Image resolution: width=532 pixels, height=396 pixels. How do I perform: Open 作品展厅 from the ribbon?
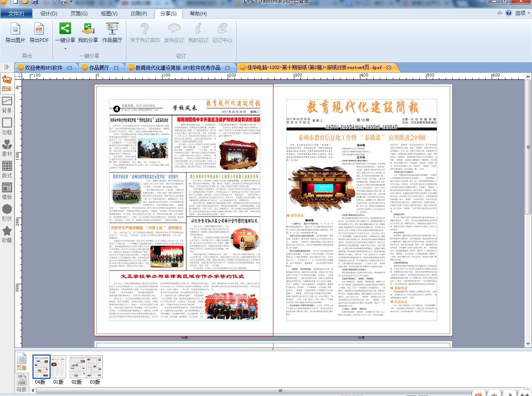[112, 33]
